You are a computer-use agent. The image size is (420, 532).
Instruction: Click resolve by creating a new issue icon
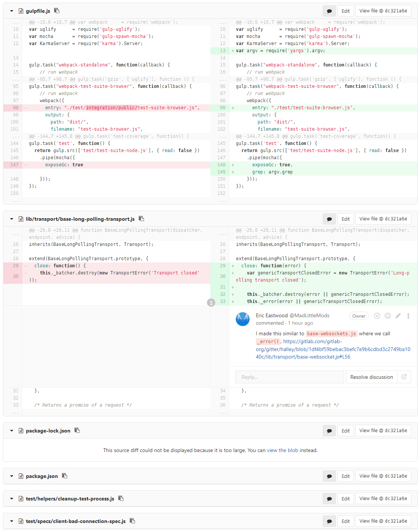[404, 377]
